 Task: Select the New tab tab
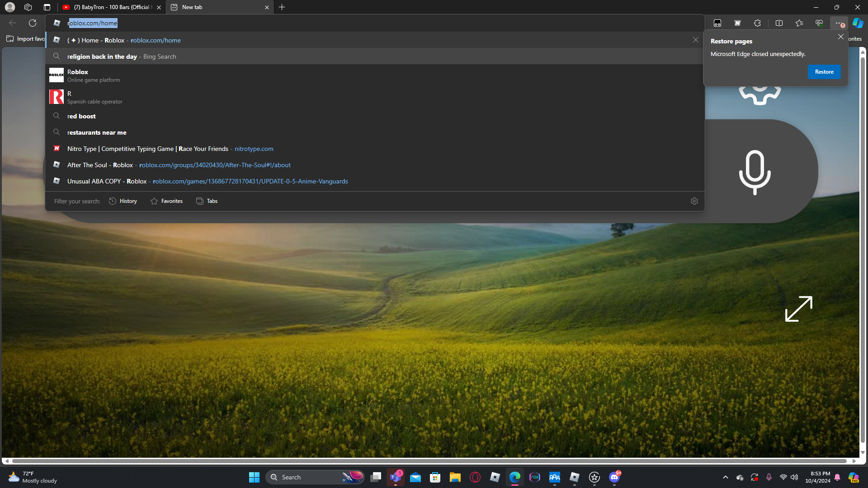[220, 7]
